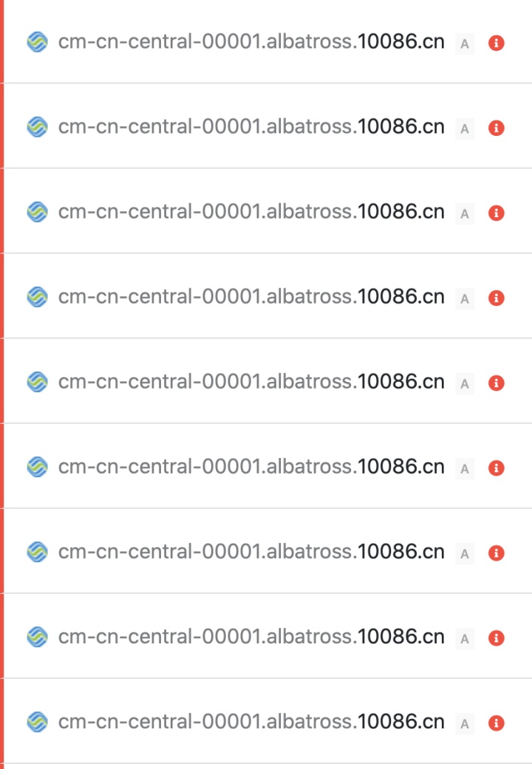Click the red info icon in the third row
532x769 pixels.
click(497, 213)
